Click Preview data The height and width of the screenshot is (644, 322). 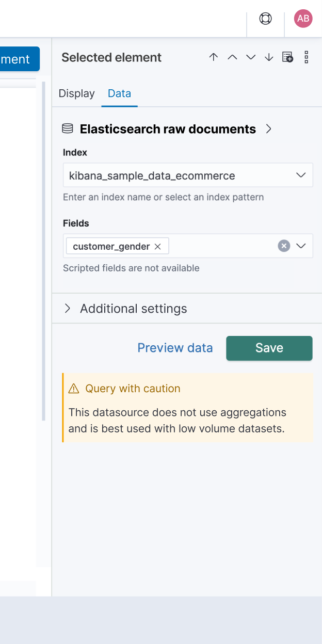175,348
